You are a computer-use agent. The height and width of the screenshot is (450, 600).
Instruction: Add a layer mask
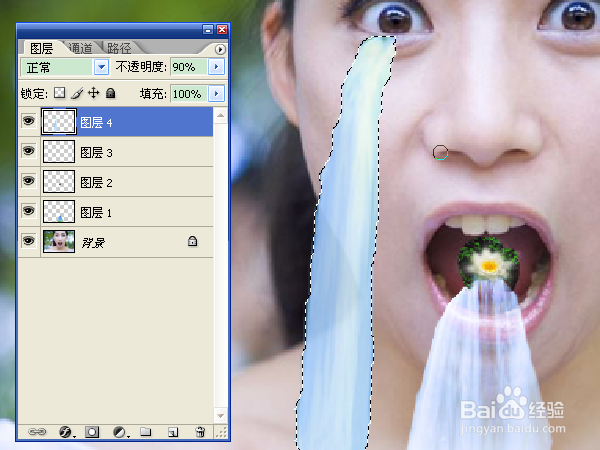click(x=92, y=432)
